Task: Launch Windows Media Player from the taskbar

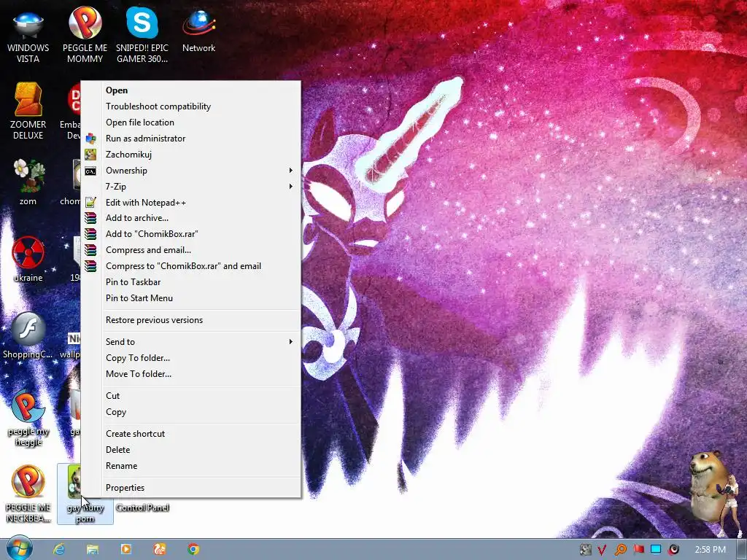Action: coord(125,549)
